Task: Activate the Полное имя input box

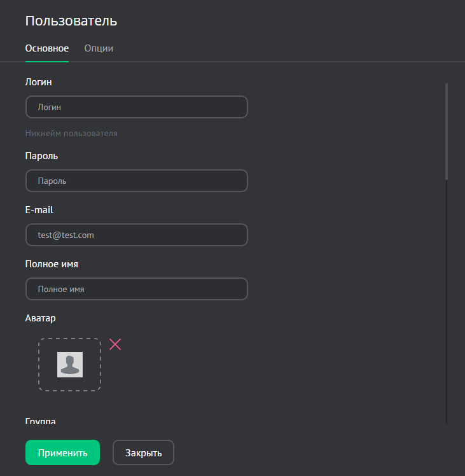Action: tap(136, 289)
